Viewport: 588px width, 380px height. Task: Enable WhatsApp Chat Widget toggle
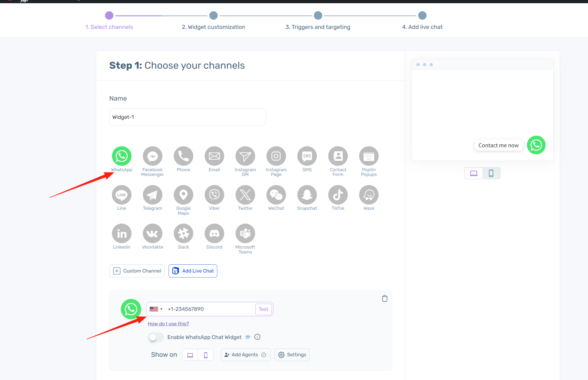[156, 337]
